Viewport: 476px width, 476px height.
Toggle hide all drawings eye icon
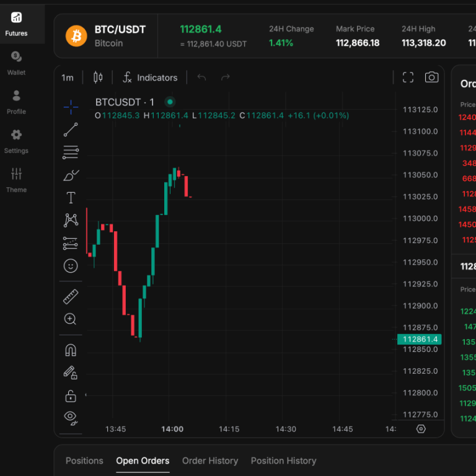71,418
